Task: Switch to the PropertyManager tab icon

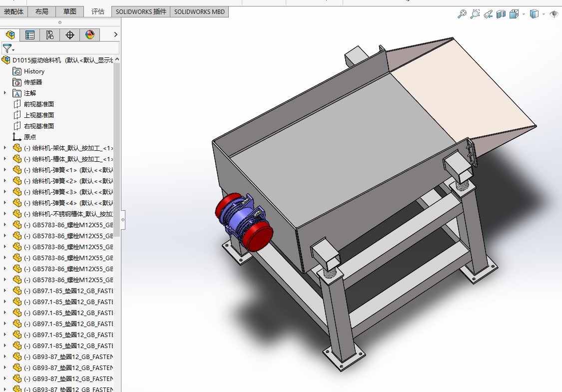Action: tap(30, 35)
